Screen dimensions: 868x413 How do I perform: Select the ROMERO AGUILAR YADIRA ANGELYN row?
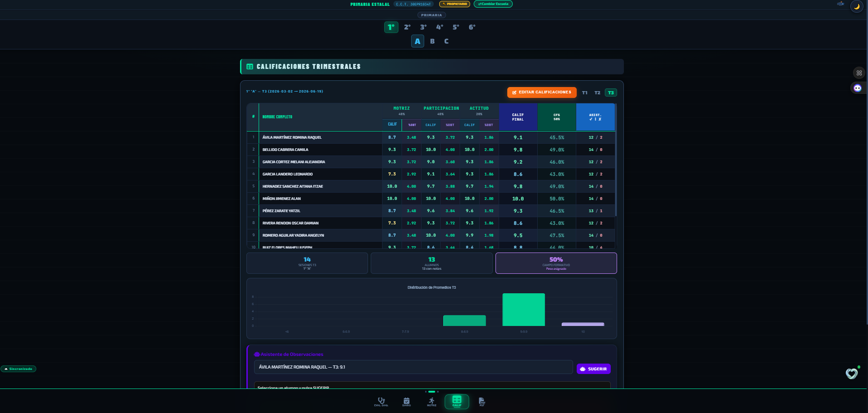(431, 235)
